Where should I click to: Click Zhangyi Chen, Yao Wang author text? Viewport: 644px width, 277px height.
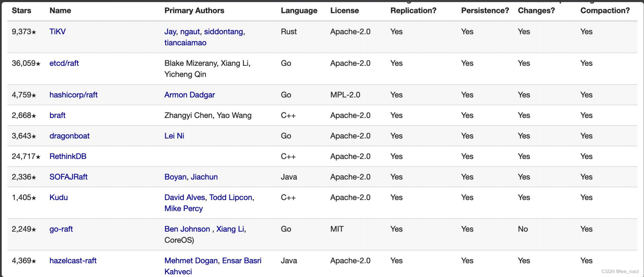(208, 115)
